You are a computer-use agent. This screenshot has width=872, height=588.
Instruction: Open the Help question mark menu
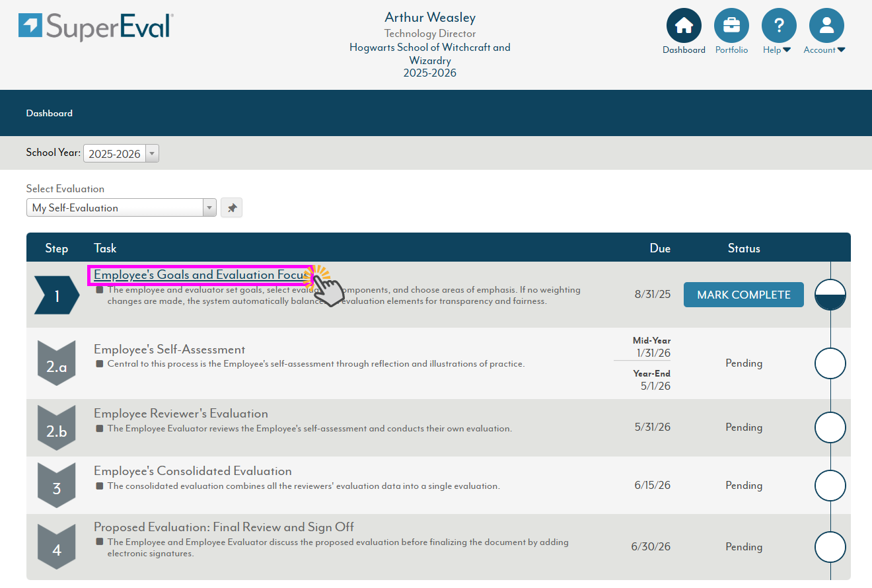tap(779, 26)
